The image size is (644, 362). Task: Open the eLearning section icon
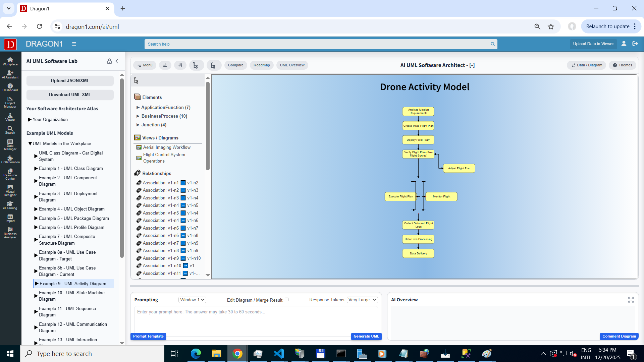pos(10,205)
